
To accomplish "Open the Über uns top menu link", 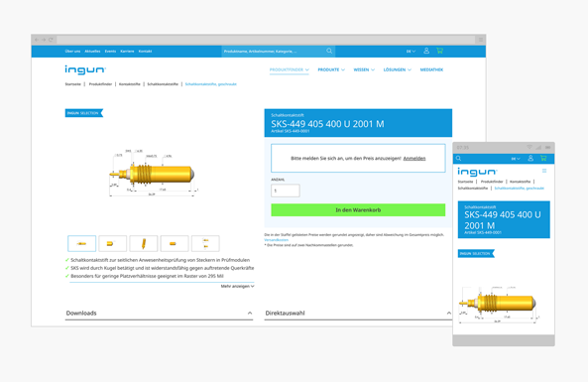I will tap(72, 51).
